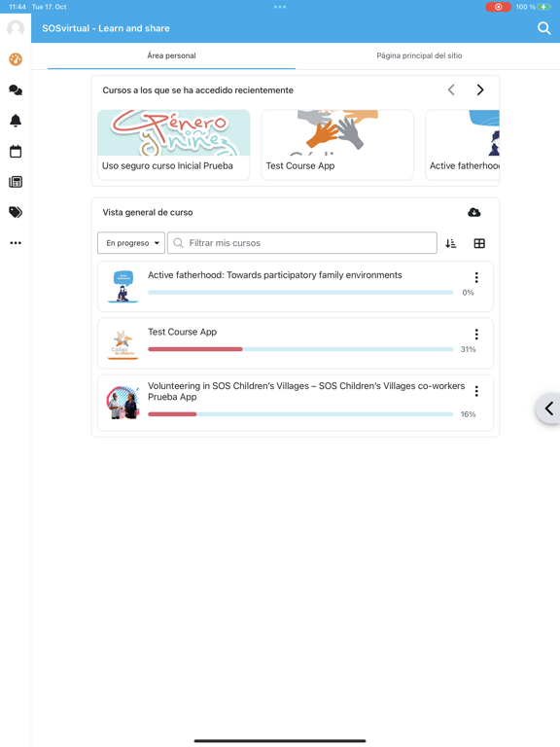Click Active fatherhood course thumbnail image

(x=122, y=286)
